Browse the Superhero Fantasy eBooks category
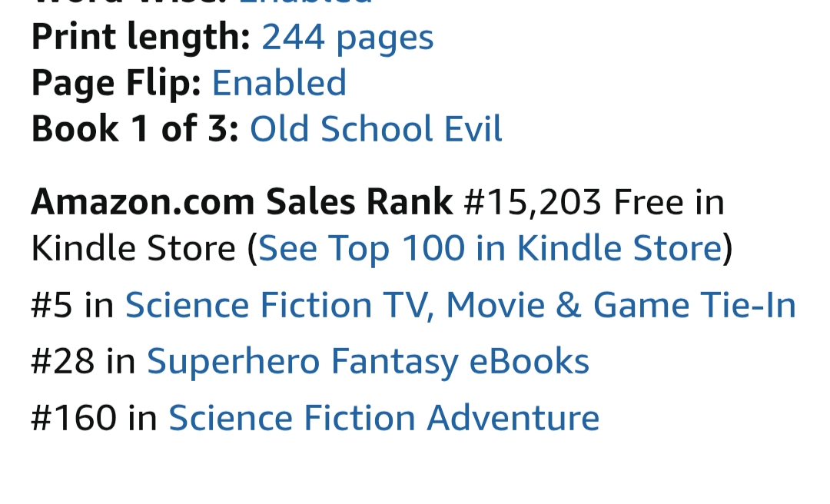This screenshot has height=504, width=830. point(368,362)
